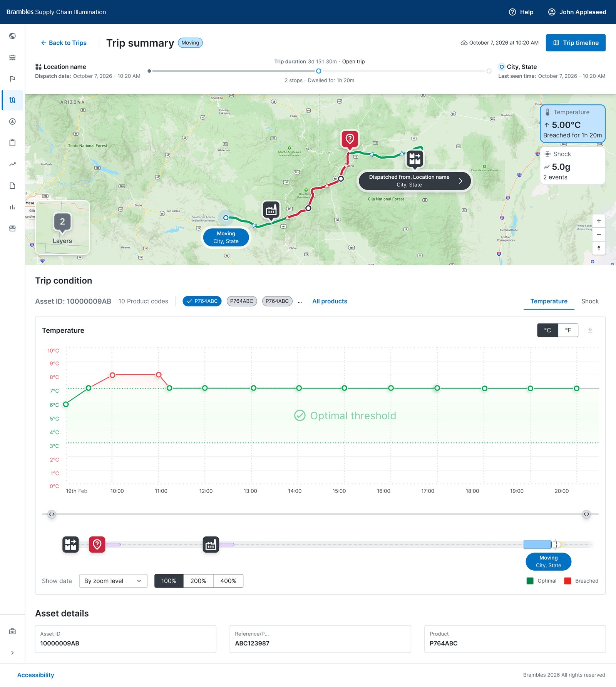Image resolution: width=616 pixels, height=687 pixels.
Task: Go back to Trips
Action: click(x=64, y=43)
